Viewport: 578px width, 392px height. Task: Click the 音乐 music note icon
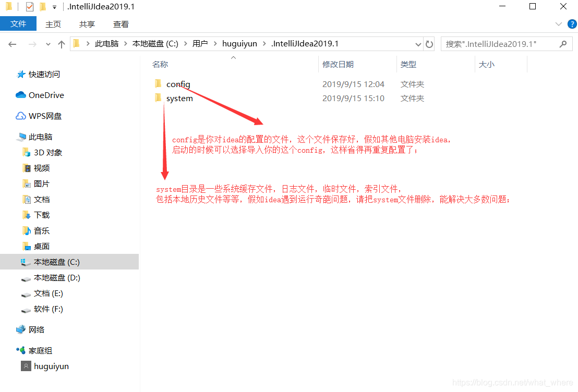point(27,230)
